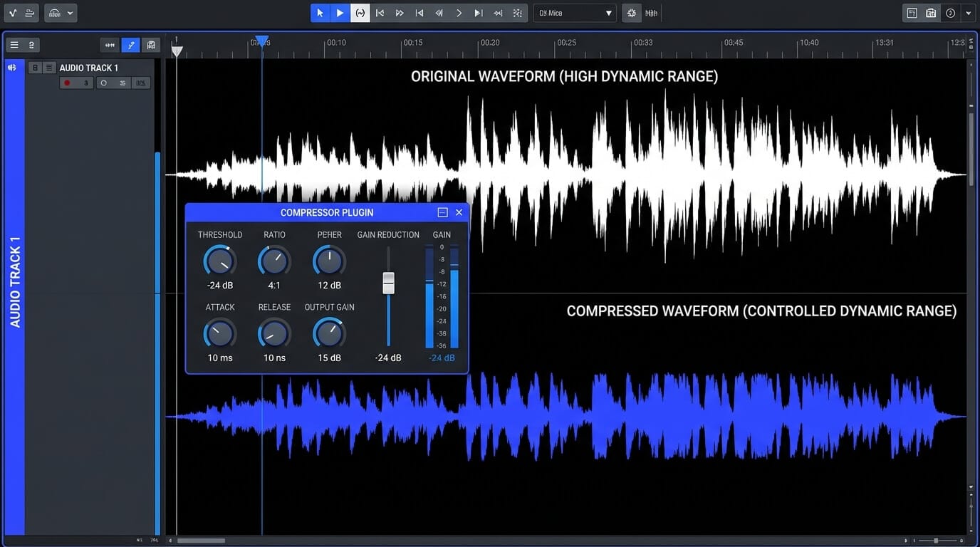
Task: Toggle the blue highlighted automation tool button
Action: click(130, 45)
